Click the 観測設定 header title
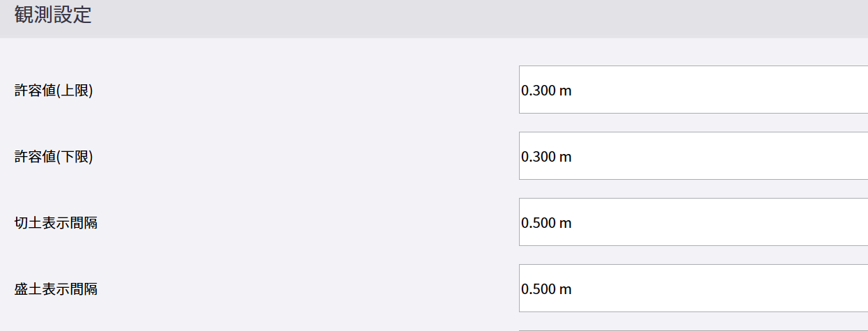The image size is (868, 331). point(53,16)
